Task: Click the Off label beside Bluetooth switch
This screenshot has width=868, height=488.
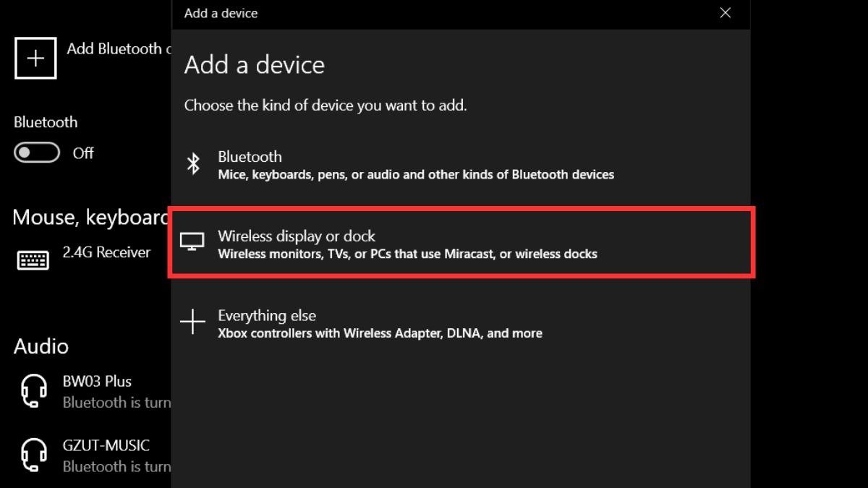Action: 83,153
